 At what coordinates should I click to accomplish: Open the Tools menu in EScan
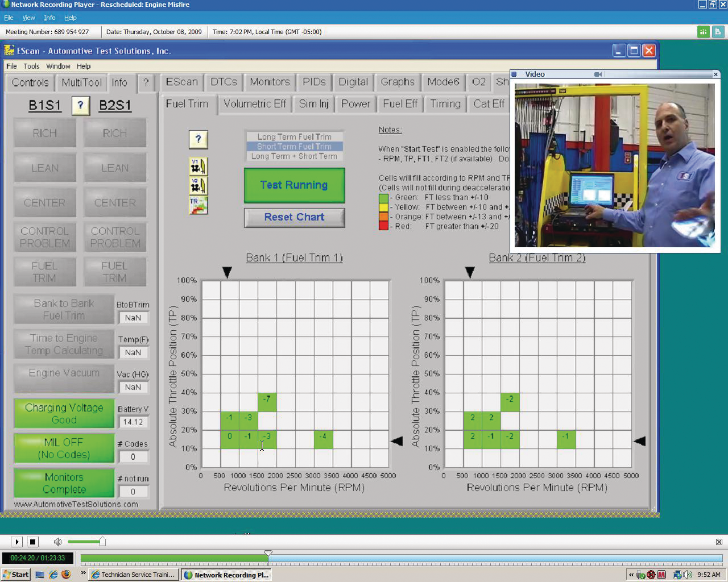point(31,66)
